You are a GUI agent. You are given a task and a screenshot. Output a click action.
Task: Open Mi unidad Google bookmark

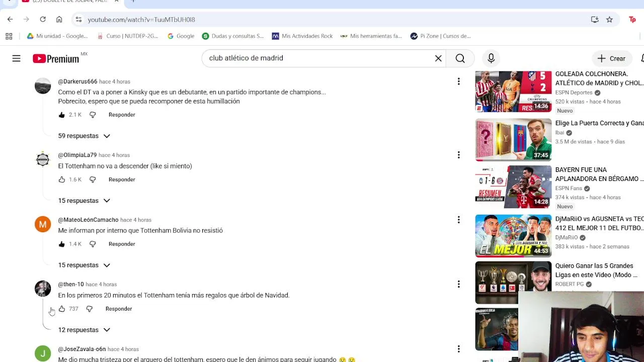(57, 36)
